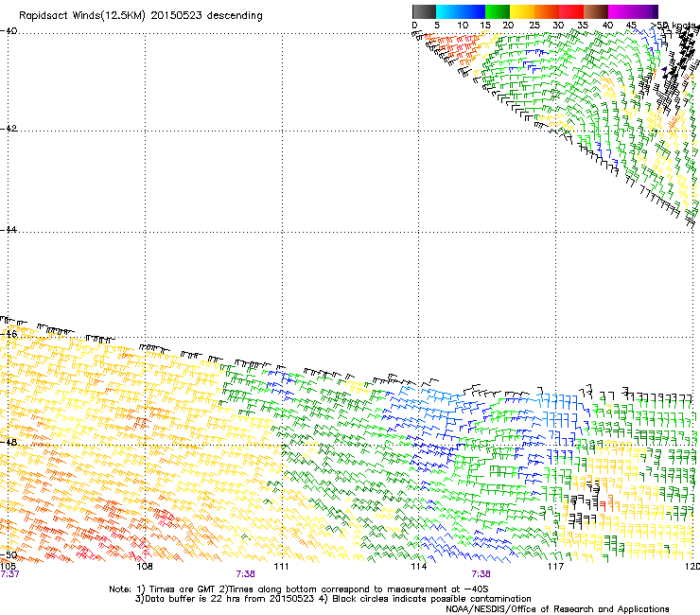Screen dimensions: 700x615
Task: Click the '>50 knots' legend label
Action: [675, 26]
